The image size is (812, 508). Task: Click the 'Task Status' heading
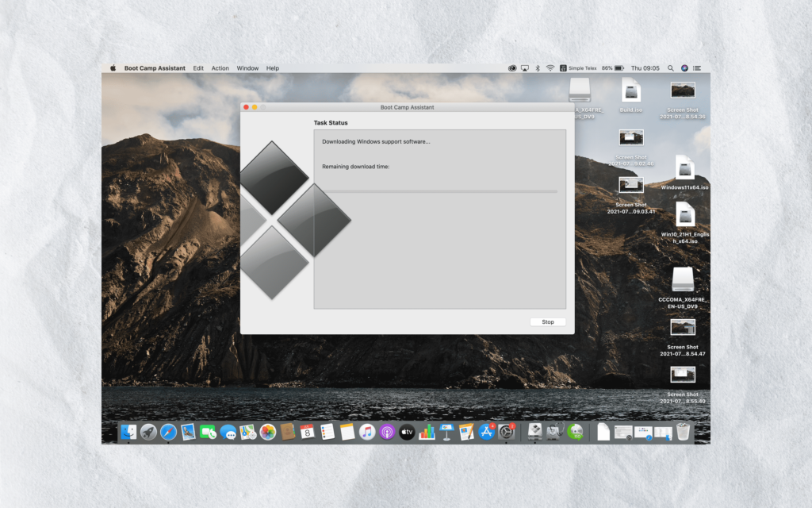pos(331,123)
